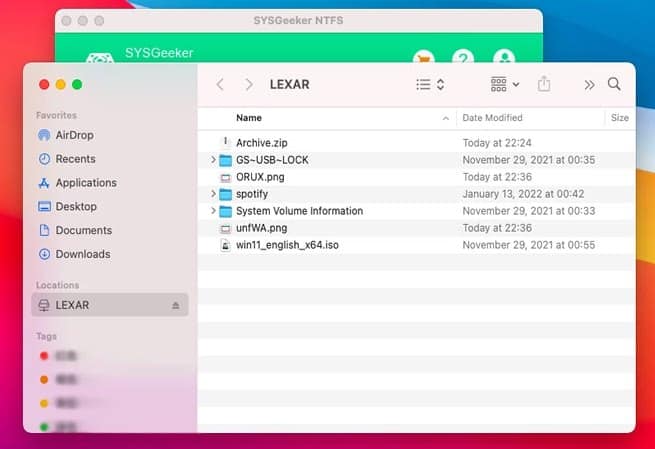Open the group-by grid dropdown
Viewport: 655px width, 449px height.
click(x=505, y=84)
